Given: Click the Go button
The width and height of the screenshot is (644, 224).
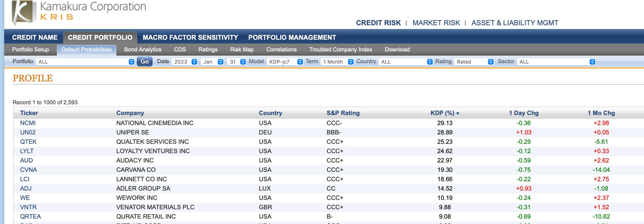Looking at the screenshot, I should coord(145,62).
